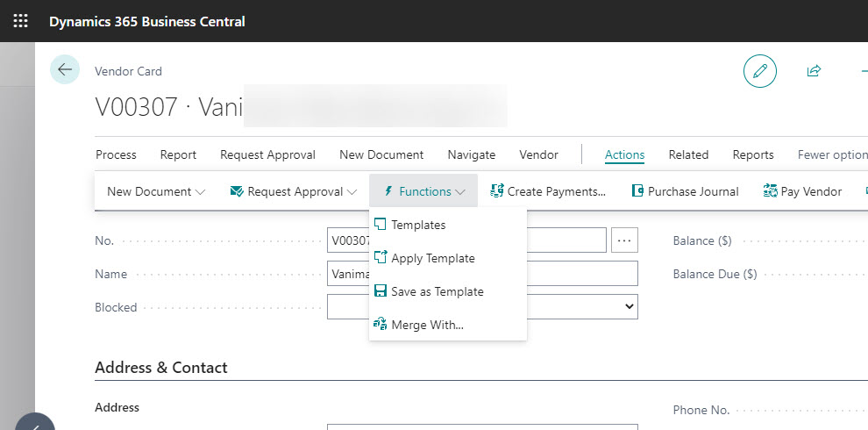The height and width of the screenshot is (430, 868).
Task: Click the No. input field
Action: [466, 240]
